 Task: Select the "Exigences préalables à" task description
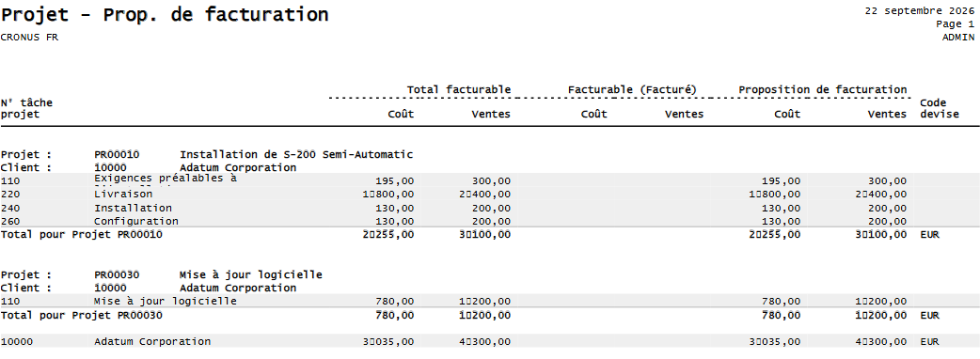[166, 178]
